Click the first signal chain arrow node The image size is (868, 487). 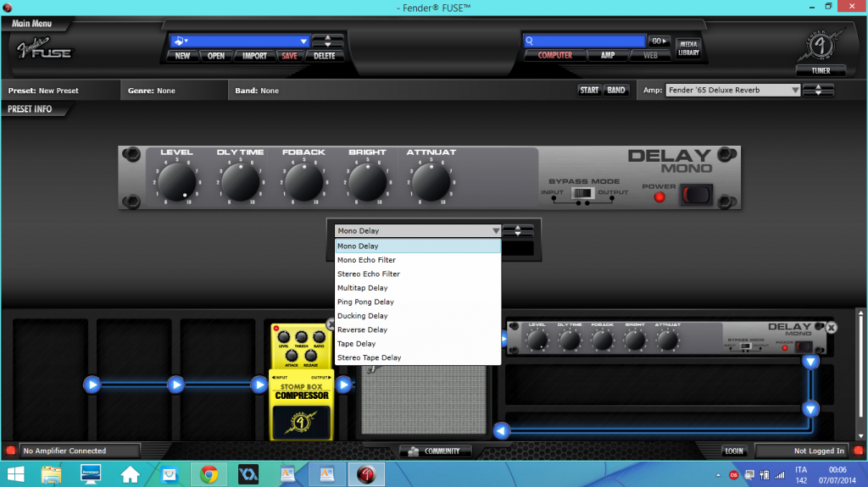[x=92, y=385]
